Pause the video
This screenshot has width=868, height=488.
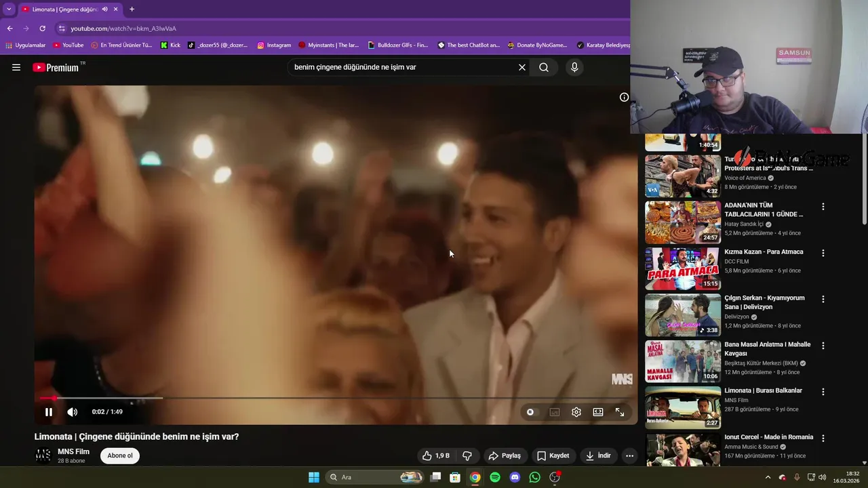(49, 412)
